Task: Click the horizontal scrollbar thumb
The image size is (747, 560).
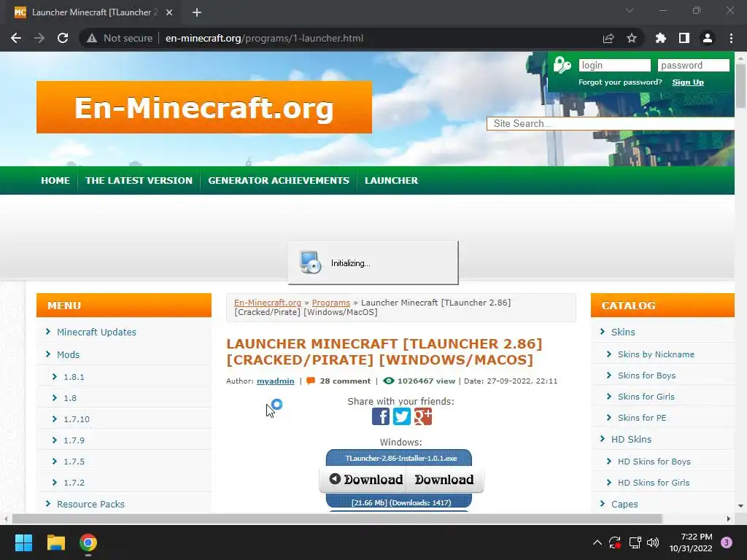Action: [337, 518]
